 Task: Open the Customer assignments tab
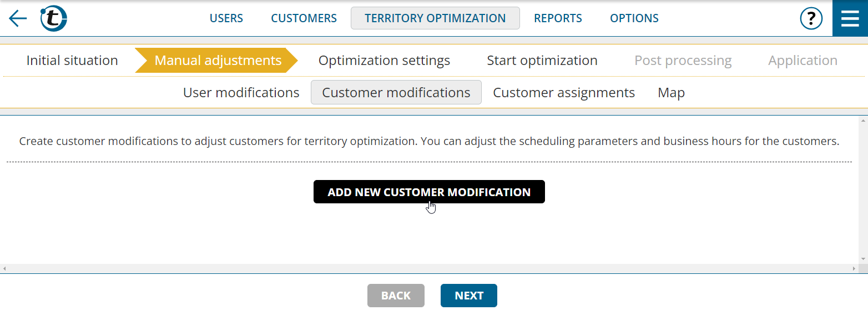[x=564, y=92]
